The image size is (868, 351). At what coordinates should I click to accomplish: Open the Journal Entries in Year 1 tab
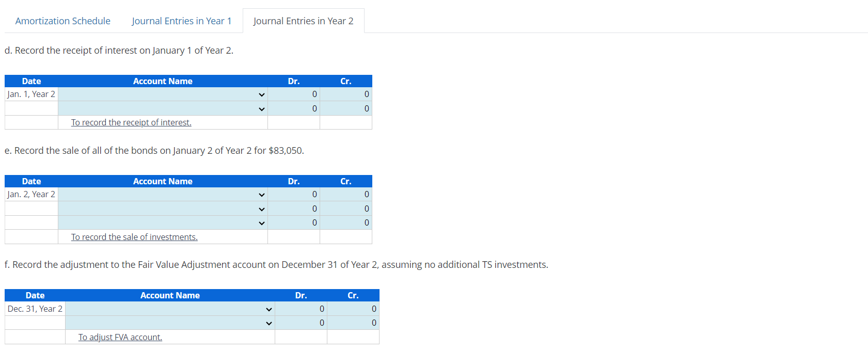(x=182, y=21)
